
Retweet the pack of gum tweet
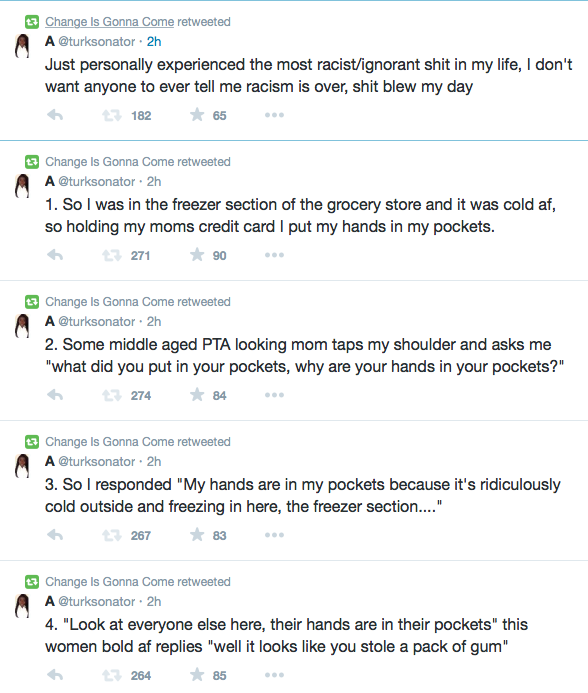coord(111,675)
